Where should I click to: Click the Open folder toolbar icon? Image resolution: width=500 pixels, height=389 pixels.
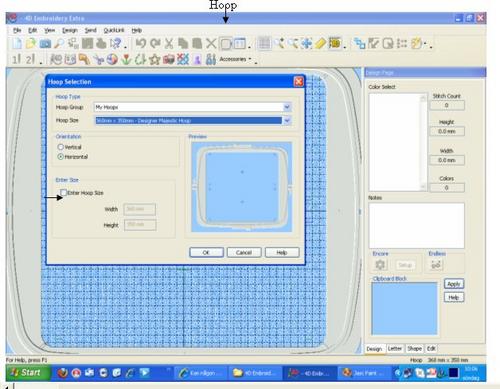[31, 43]
